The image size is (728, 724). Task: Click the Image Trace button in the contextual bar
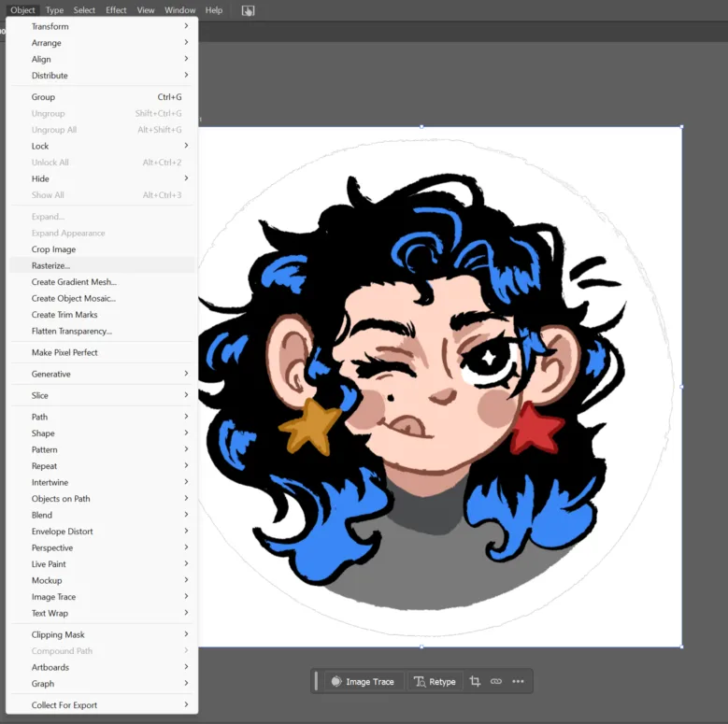364,681
